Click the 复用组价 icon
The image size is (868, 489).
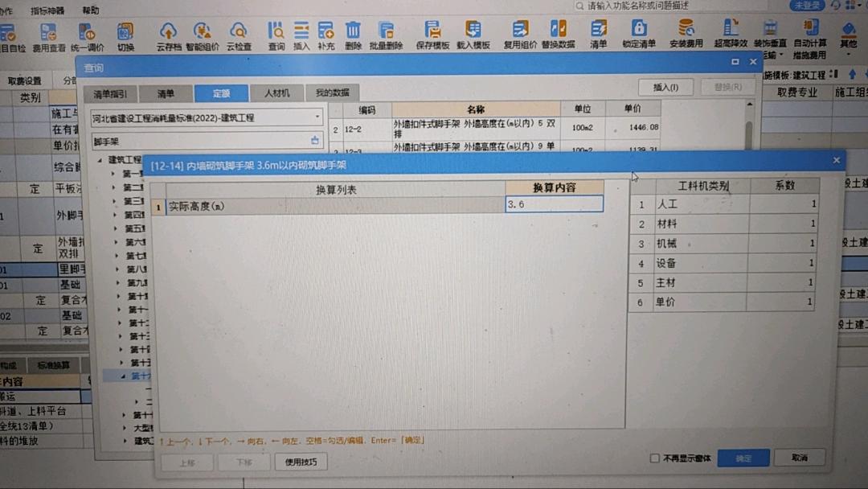click(520, 35)
